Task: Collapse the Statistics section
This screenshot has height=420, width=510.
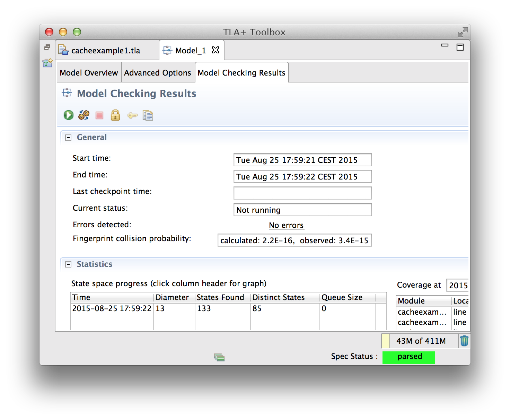Action: pos(69,264)
